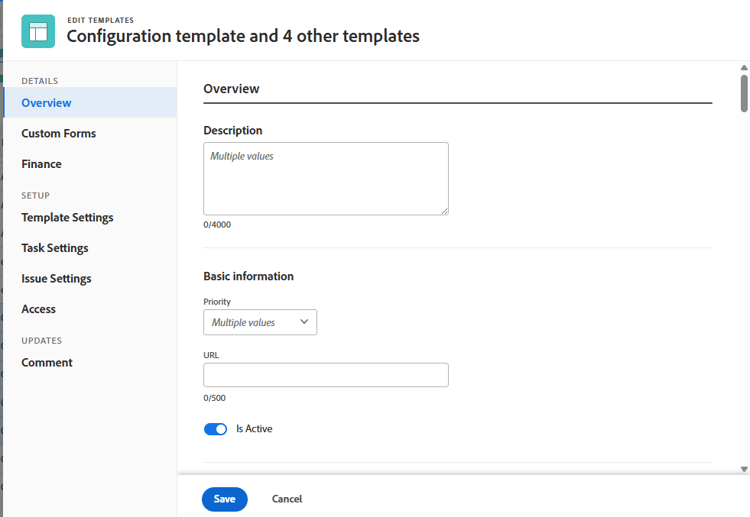The height and width of the screenshot is (517, 750).
Task: Open the Priority dropdown
Action: 259,322
